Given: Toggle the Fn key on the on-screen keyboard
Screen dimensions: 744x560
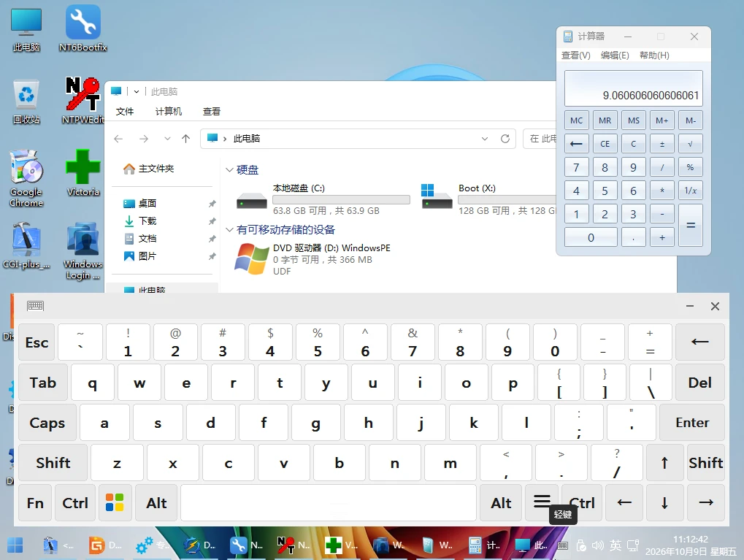Looking at the screenshot, I should coord(35,502).
